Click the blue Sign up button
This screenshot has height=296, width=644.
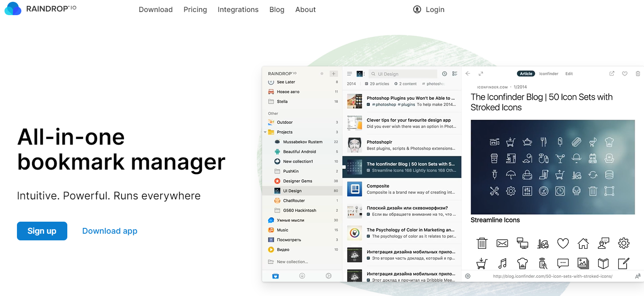pyautogui.click(x=42, y=231)
